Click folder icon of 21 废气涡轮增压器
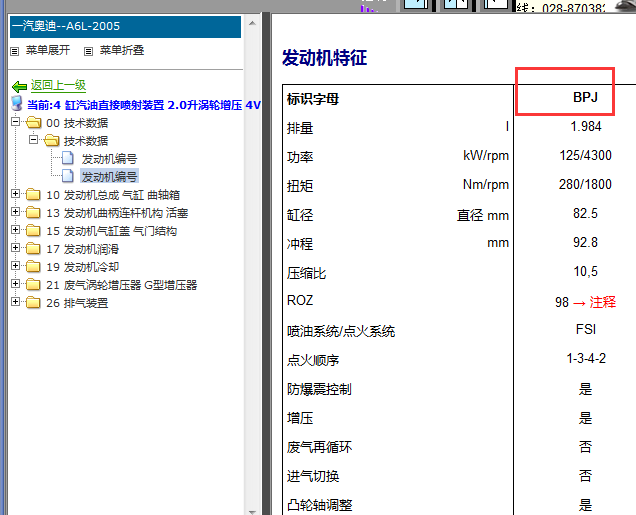 click(33, 284)
